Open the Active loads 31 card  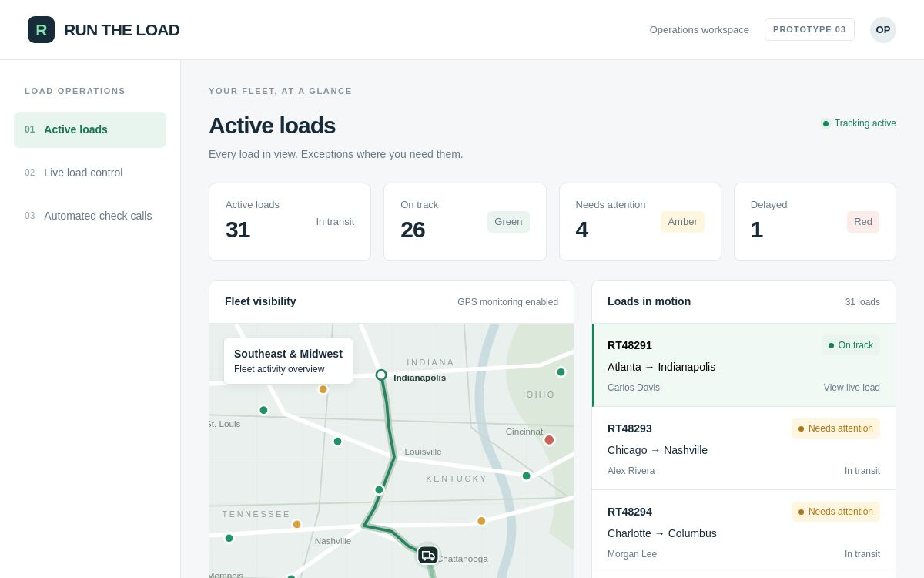tap(290, 222)
